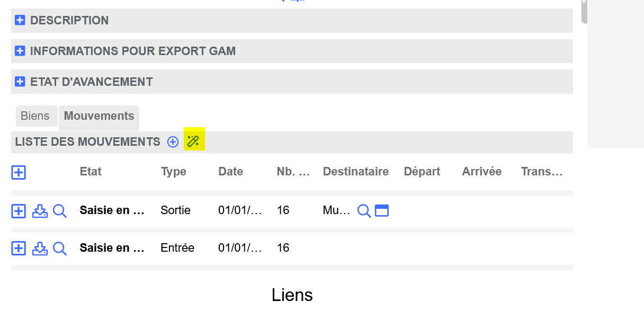644x310 pixels.
Task: Open destinataire window icon in Sortie row
Action: pyautogui.click(x=382, y=211)
